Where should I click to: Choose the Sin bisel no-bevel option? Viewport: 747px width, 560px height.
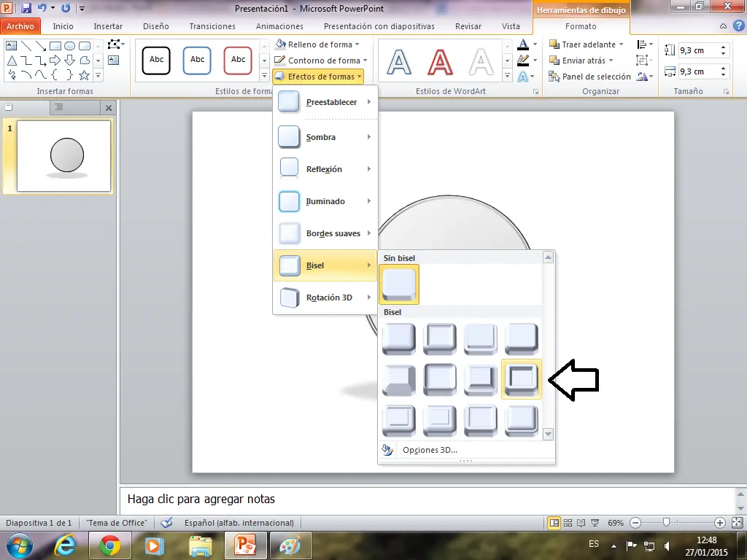399,284
